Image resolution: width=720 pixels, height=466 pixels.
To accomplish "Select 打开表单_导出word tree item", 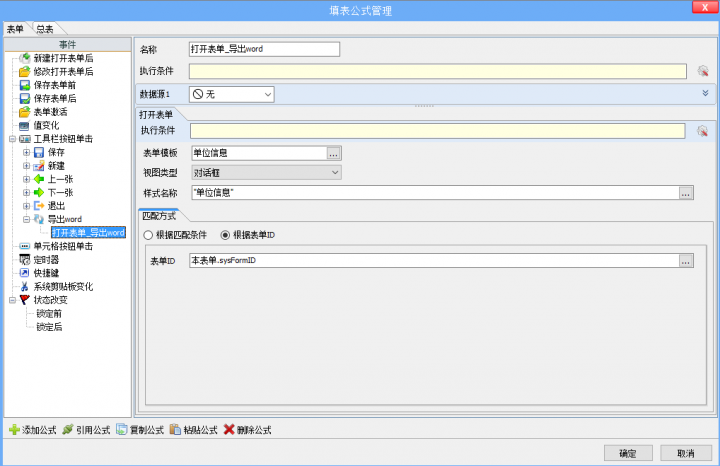I will 88,233.
